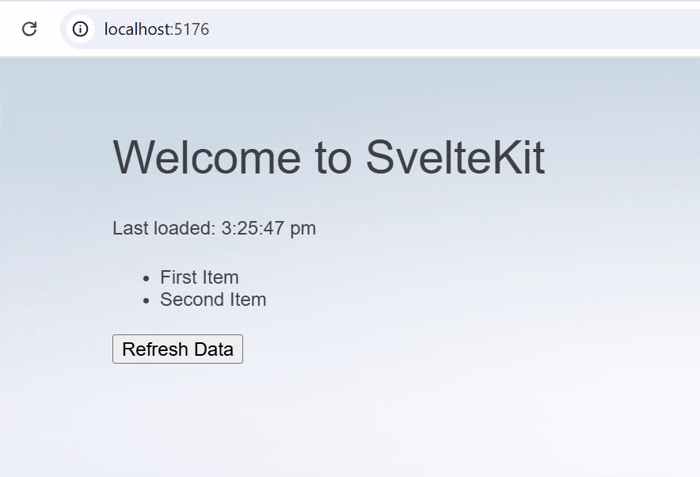
Task: Click the port number 5176 in the URL
Action: 192,29
